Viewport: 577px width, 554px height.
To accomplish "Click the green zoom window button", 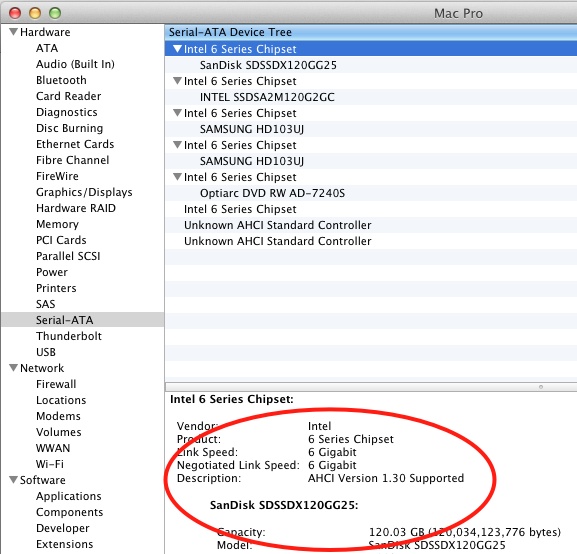I will coord(55,13).
